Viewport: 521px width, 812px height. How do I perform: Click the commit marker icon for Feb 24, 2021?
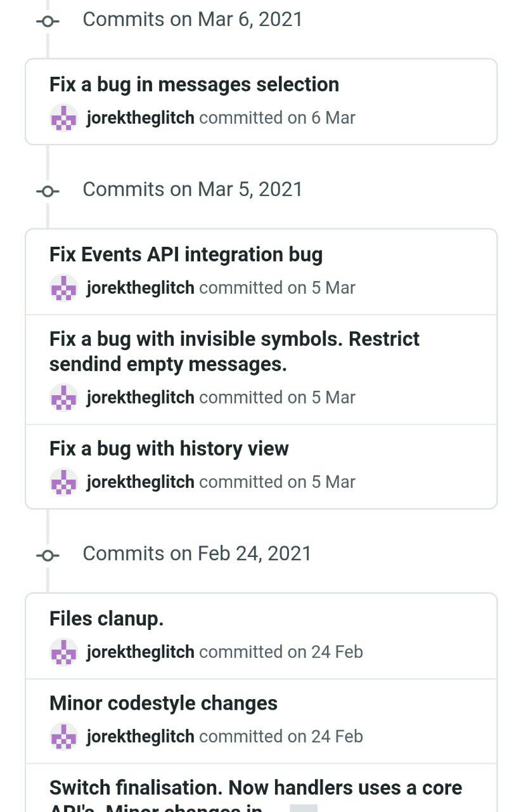(x=48, y=555)
